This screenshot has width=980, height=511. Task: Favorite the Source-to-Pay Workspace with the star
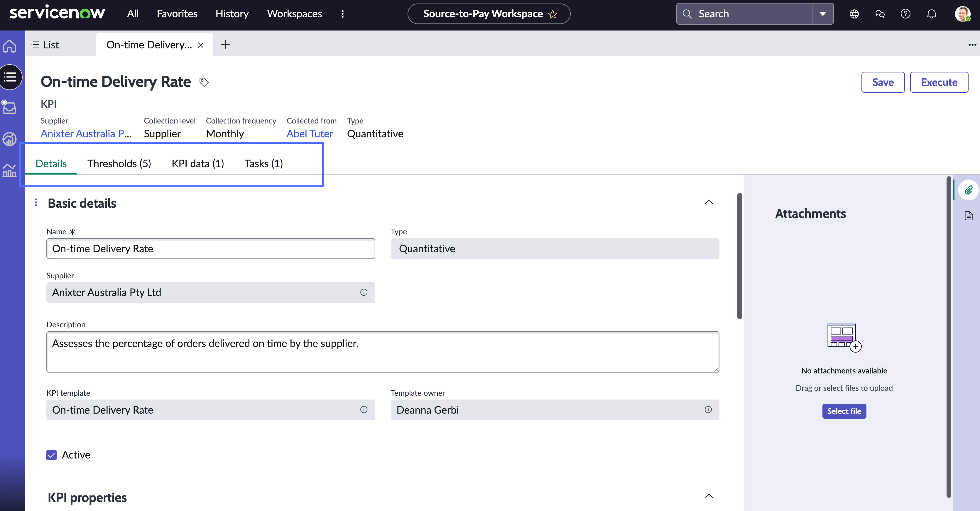[x=552, y=14]
